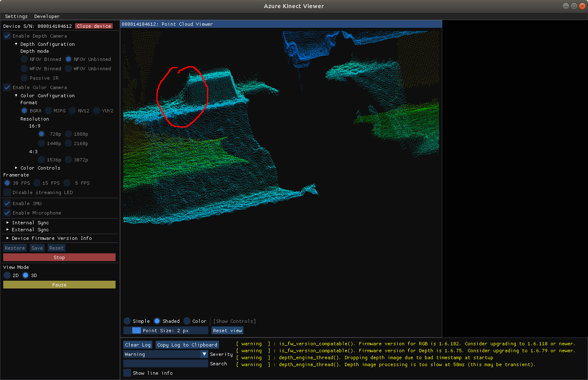Choose BGRA color format

click(24, 111)
